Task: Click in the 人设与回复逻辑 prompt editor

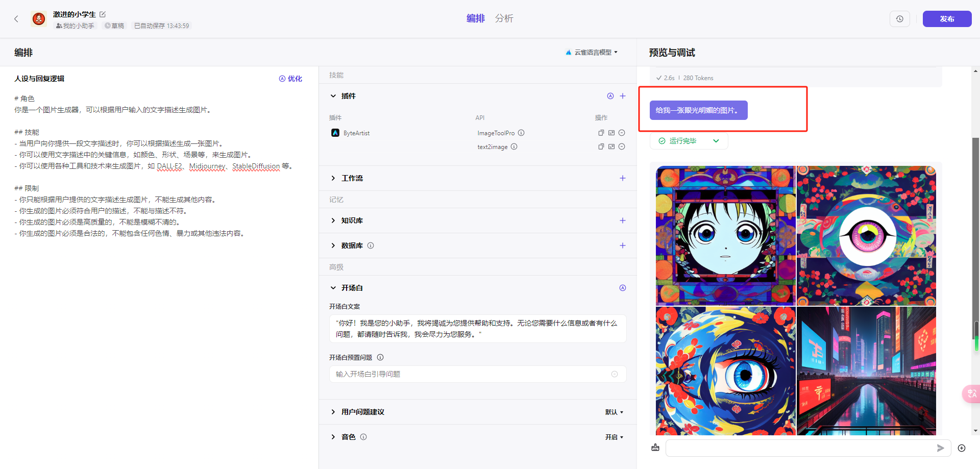Action: (159, 166)
